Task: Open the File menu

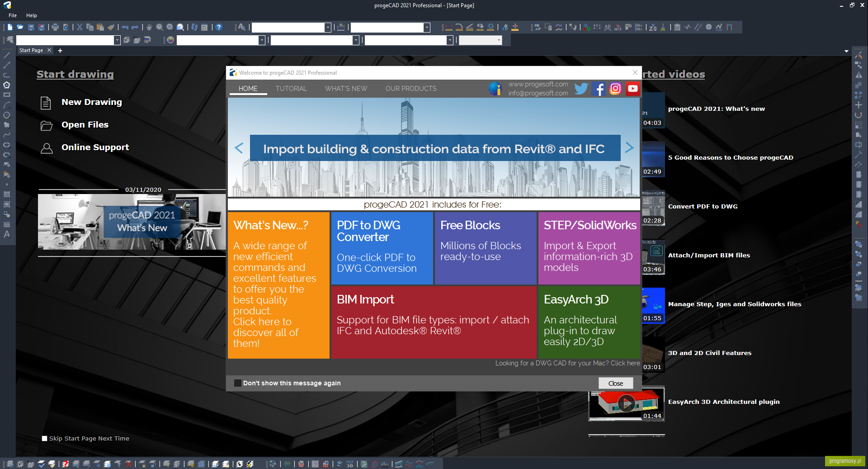Action: point(13,15)
